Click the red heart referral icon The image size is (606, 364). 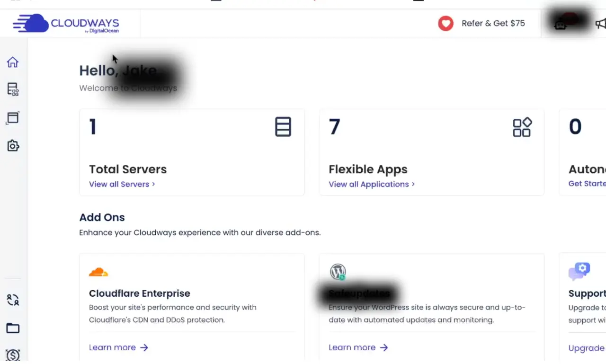coord(446,23)
